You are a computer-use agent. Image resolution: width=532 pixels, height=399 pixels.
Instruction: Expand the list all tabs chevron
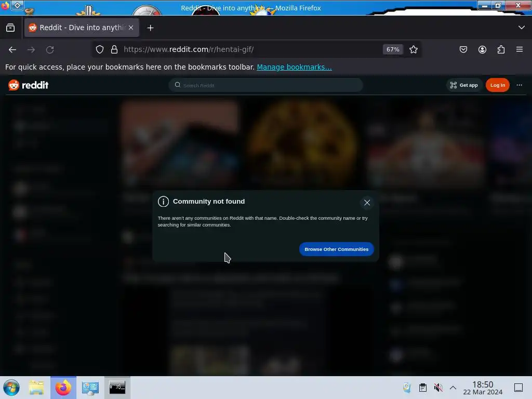click(521, 28)
